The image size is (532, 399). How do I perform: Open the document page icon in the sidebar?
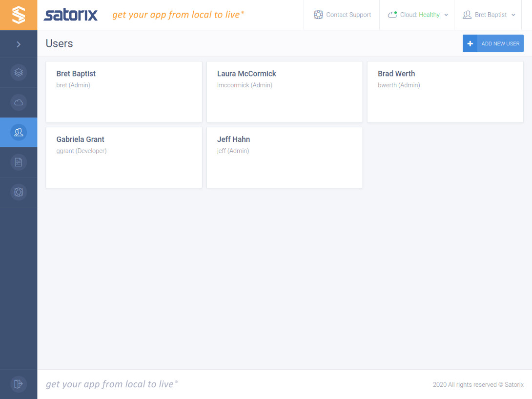19,162
